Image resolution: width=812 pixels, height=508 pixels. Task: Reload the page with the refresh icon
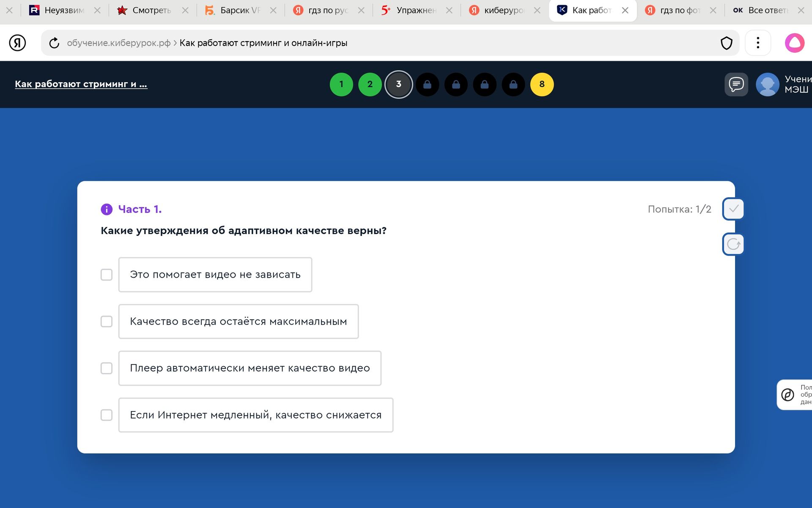pyautogui.click(x=54, y=43)
